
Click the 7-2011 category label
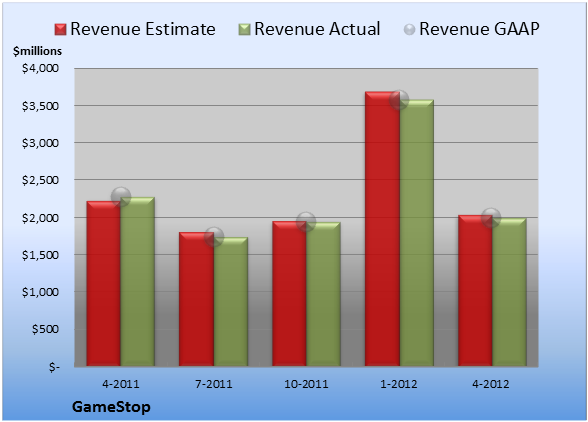(214, 384)
